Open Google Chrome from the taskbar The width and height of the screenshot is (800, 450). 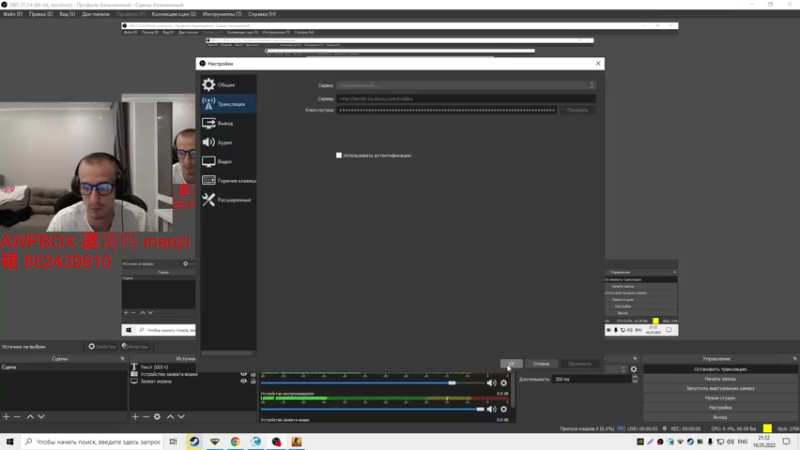235,442
